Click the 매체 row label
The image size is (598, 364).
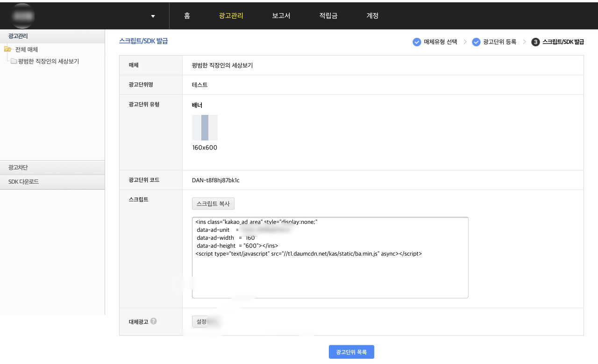(134, 65)
